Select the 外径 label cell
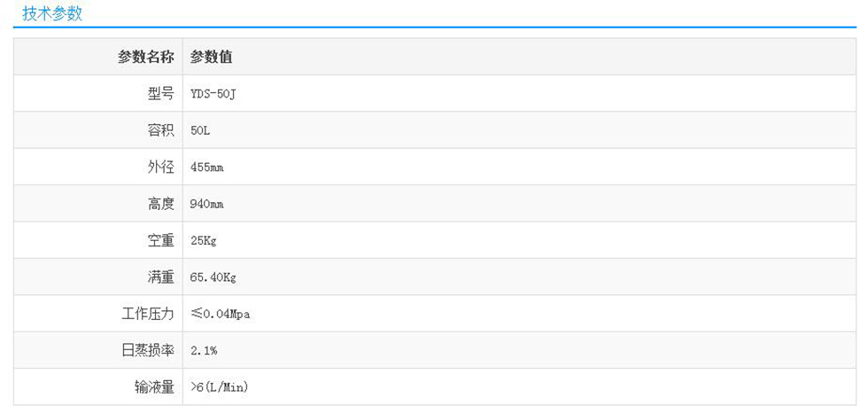 coord(160,167)
